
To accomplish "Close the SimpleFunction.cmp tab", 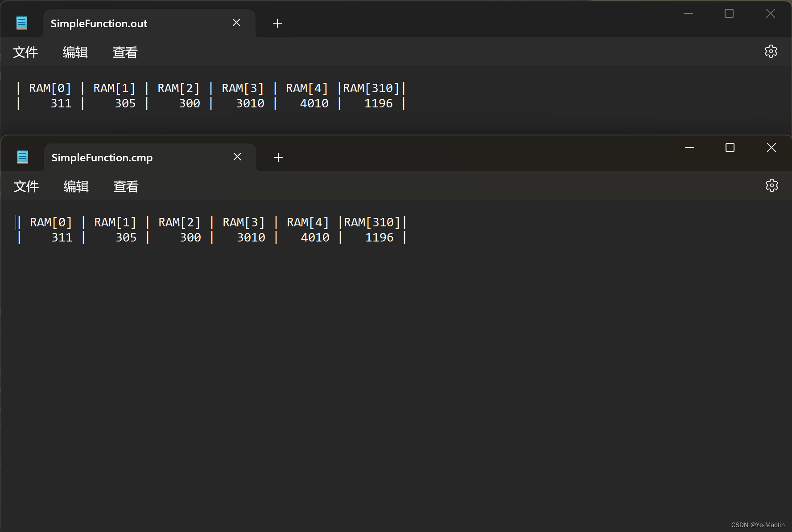I will click(x=237, y=156).
